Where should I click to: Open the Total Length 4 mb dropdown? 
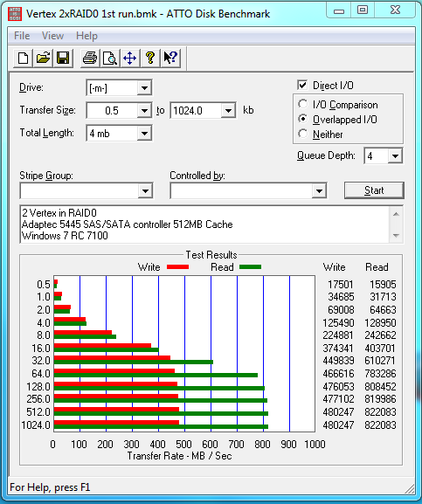(x=144, y=134)
